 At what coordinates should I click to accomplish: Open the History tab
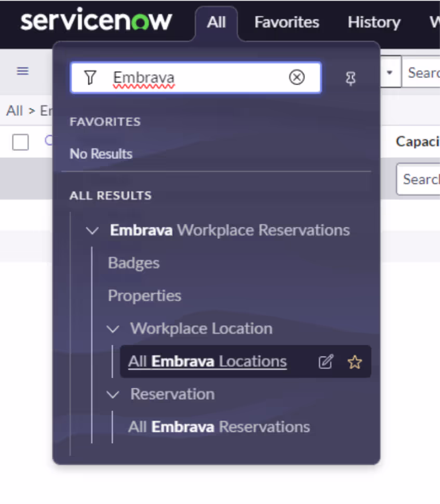coord(374,22)
